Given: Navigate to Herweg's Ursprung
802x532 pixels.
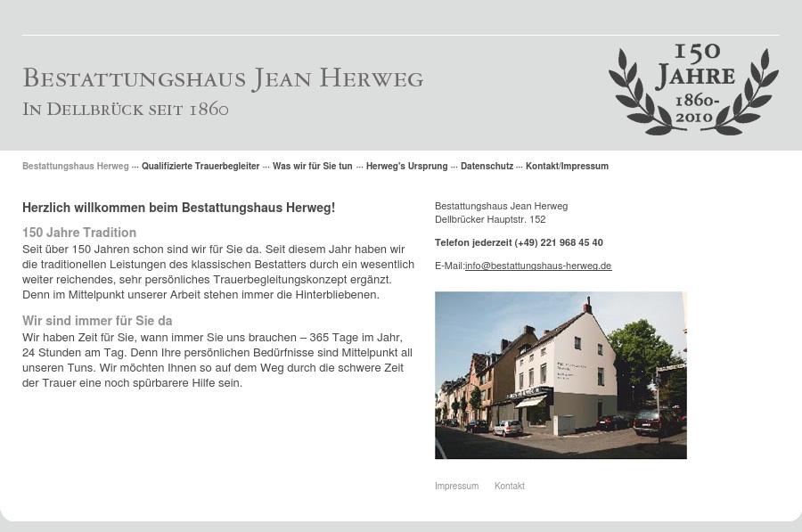Looking at the screenshot, I should 406,166.
